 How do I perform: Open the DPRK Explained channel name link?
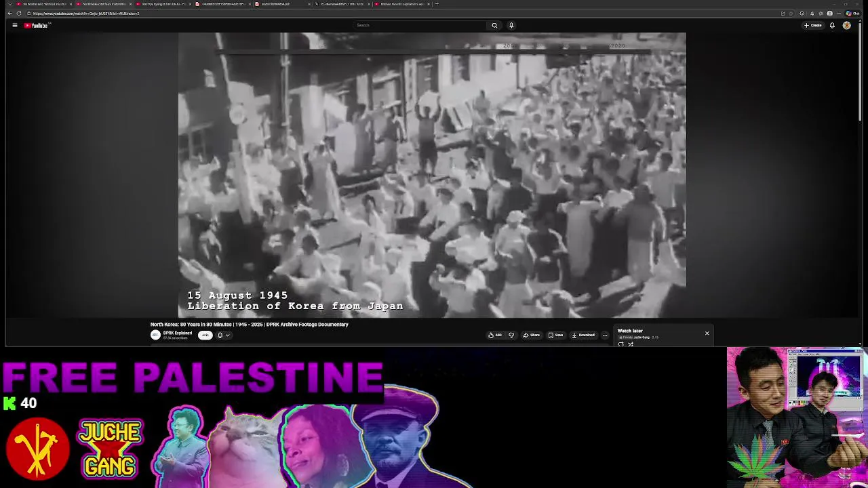(177, 333)
